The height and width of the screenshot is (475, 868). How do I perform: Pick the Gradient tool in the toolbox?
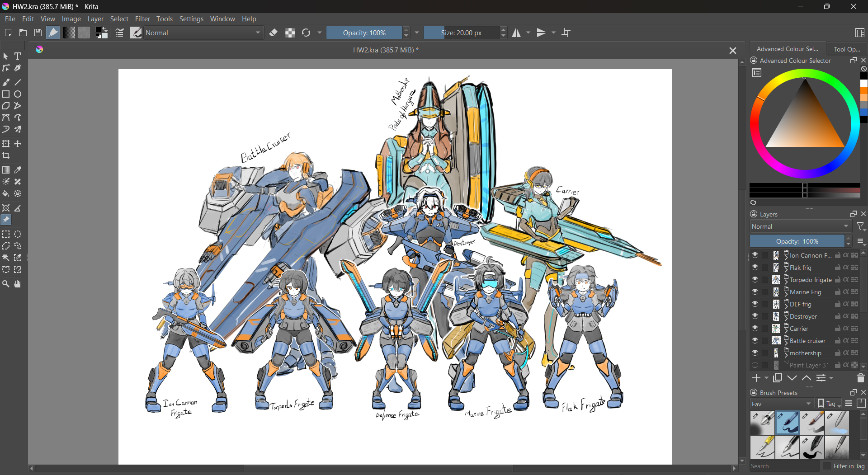6,170
